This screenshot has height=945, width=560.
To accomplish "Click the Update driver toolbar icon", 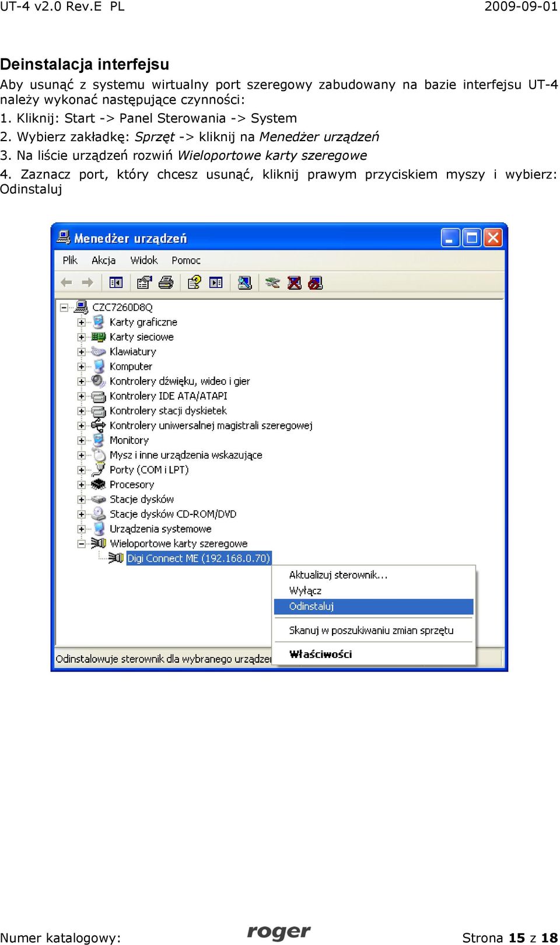I will [272, 283].
